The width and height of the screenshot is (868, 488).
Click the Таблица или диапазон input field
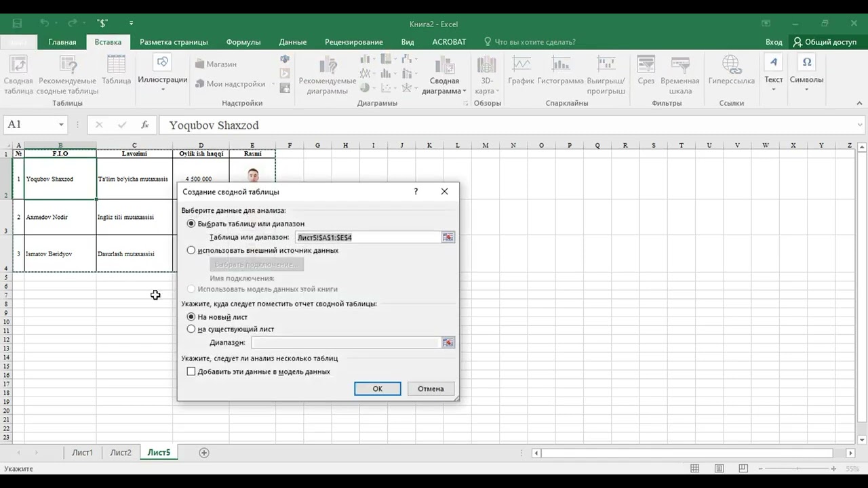[x=368, y=237]
